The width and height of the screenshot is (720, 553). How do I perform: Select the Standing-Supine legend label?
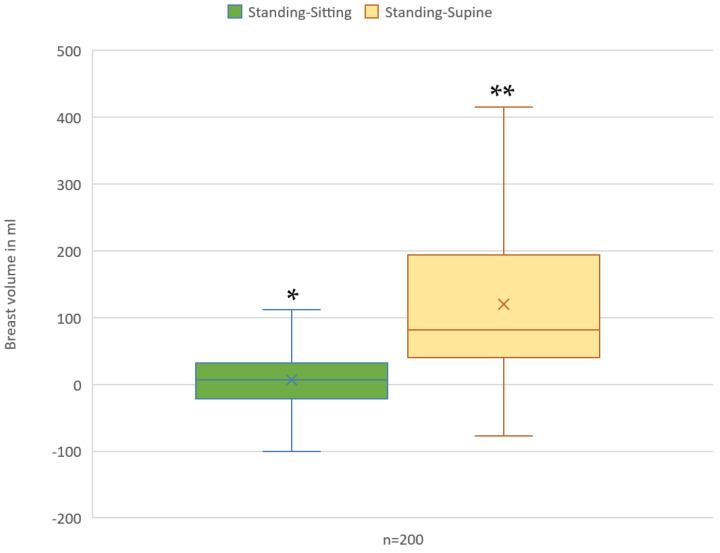pyautogui.click(x=438, y=12)
